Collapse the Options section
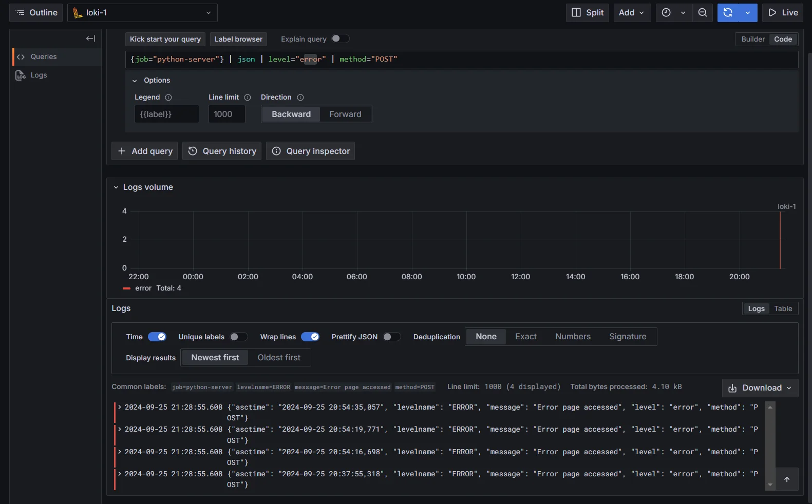The height and width of the screenshot is (504, 812). (135, 81)
